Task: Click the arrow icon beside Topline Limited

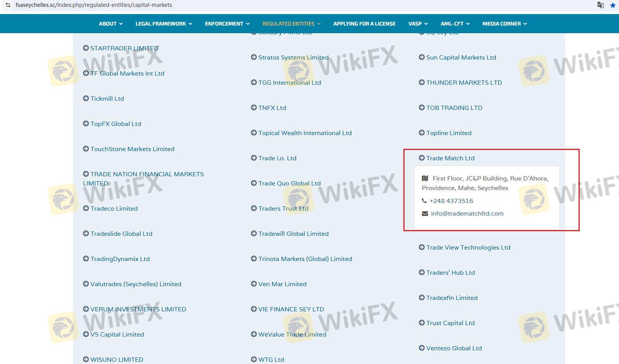Action: 422,133
